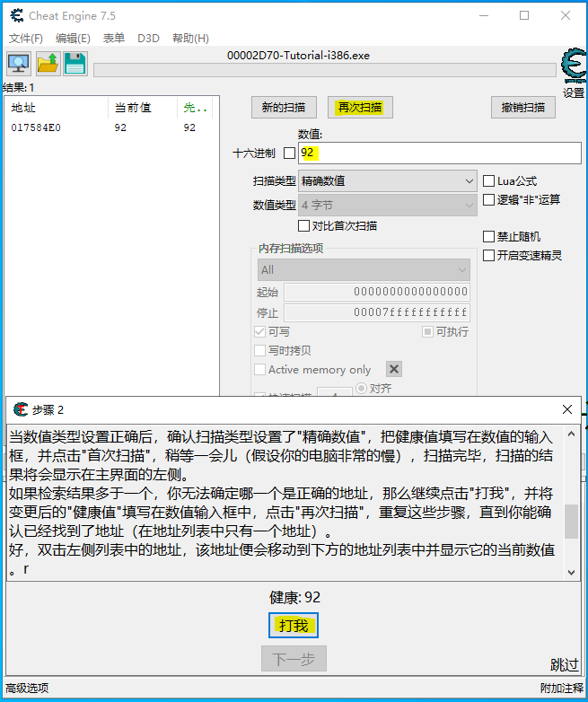This screenshot has width=588, height=702.
Task: Select the 对齐 radio button
Action: click(361, 388)
